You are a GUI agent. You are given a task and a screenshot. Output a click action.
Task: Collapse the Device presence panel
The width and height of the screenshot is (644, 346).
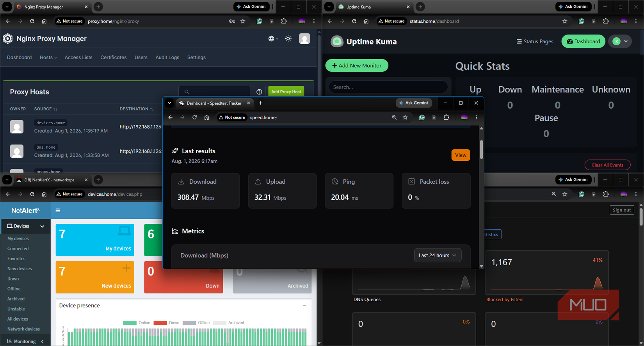(304, 305)
